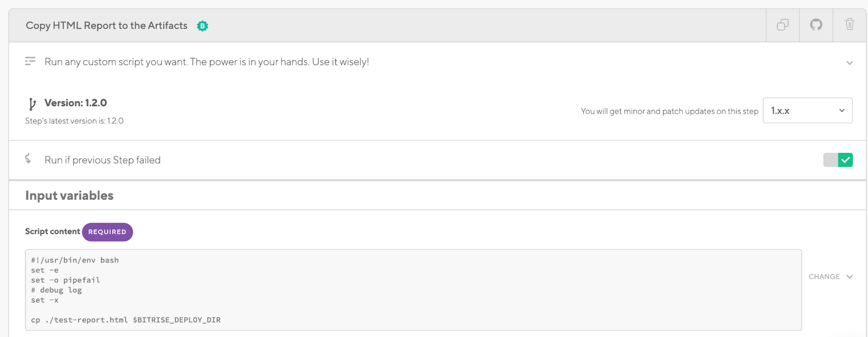The width and height of the screenshot is (868, 337).
Task: Click the step title Copy HTML Report to the Artifacts
Action: click(106, 25)
